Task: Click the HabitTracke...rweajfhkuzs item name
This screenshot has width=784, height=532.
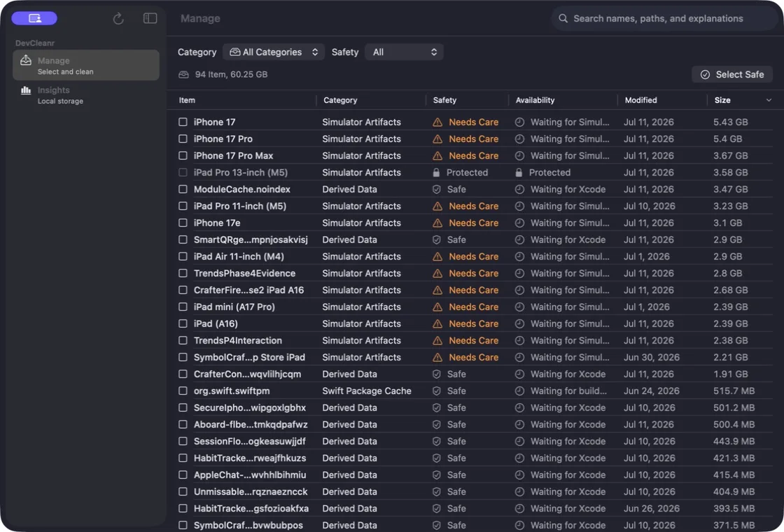Action: coord(249,458)
